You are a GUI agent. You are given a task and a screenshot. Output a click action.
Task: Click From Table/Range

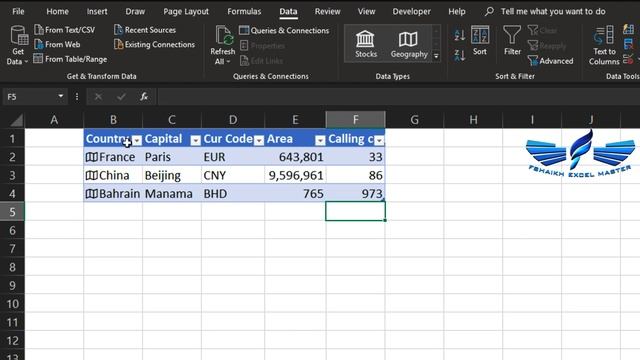tap(70, 59)
